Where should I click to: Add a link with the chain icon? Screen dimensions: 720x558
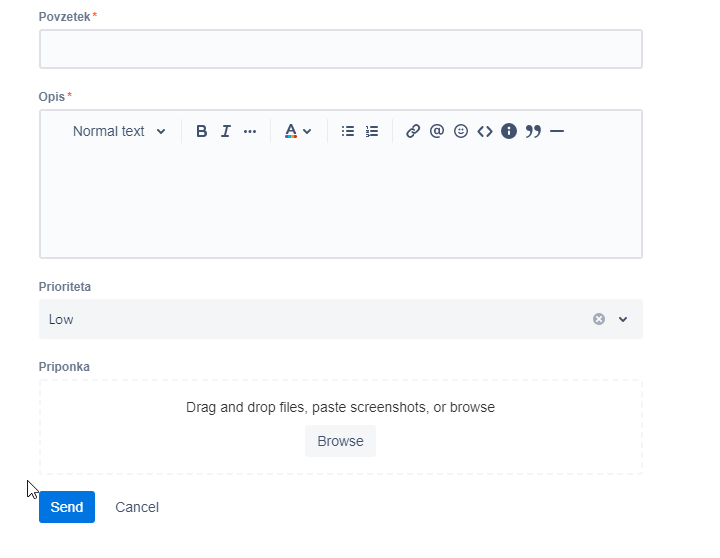pos(413,131)
